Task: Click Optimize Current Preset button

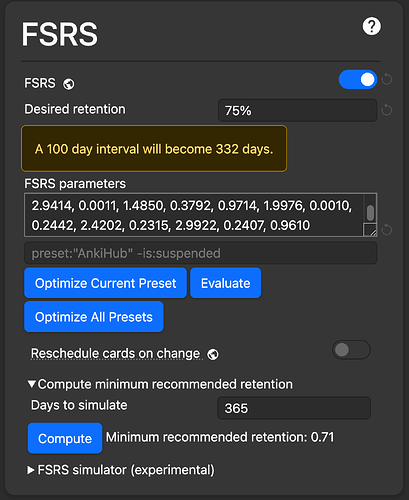Action: point(105,283)
